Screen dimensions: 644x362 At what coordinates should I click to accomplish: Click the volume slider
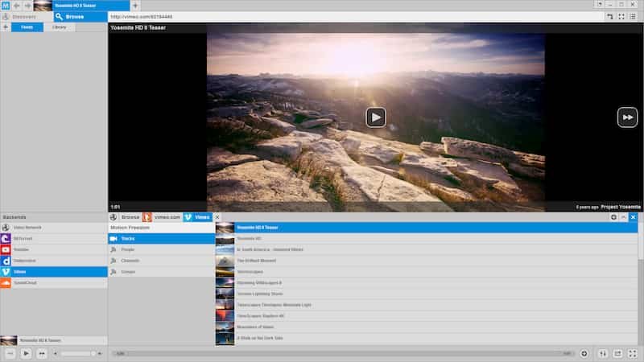[77, 353]
